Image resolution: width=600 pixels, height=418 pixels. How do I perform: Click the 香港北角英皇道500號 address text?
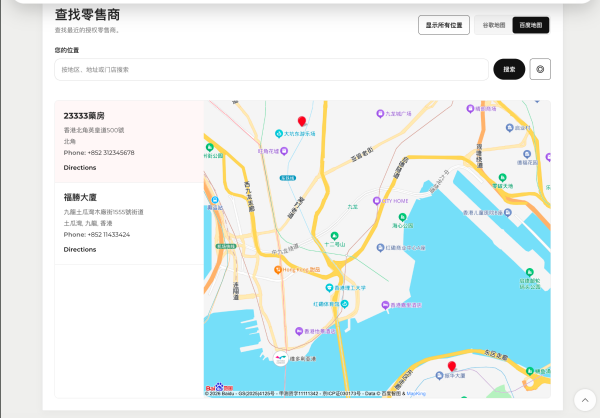94,130
